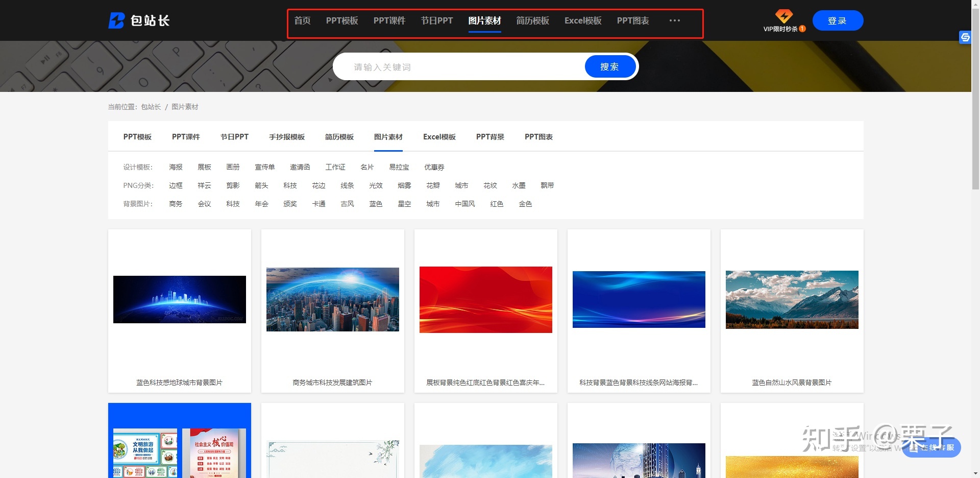Open 节日PPT in top navigation bar

click(x=437, y=20)
